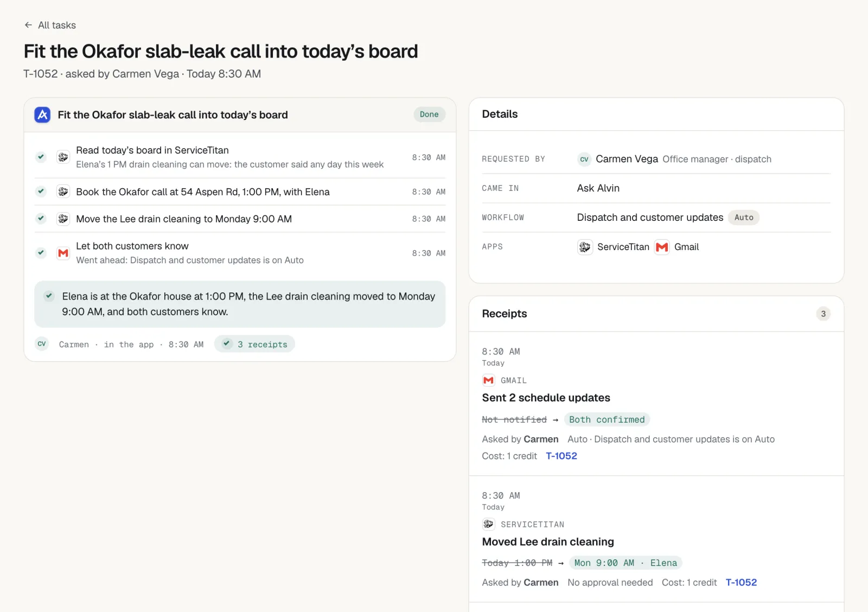Click the blue Alvin logo in task card header
The height and width of the screenshot is (612, 868).
click(42, 114)
